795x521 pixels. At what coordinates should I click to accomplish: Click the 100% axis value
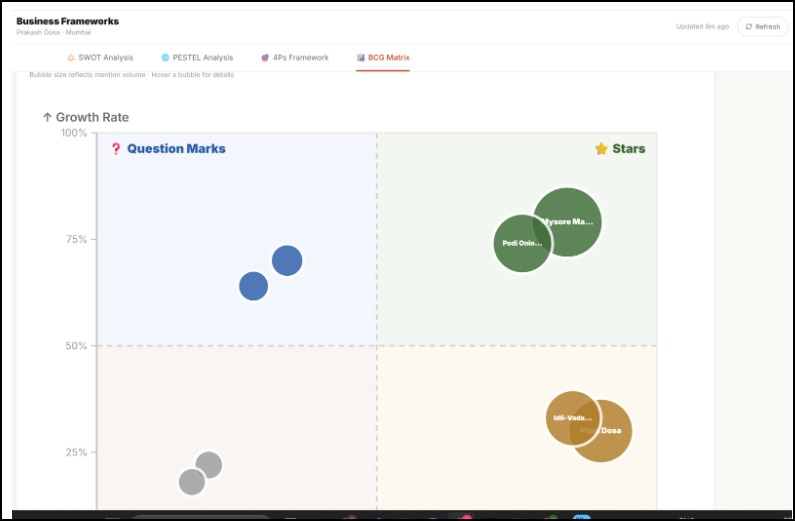coord(74,133)
